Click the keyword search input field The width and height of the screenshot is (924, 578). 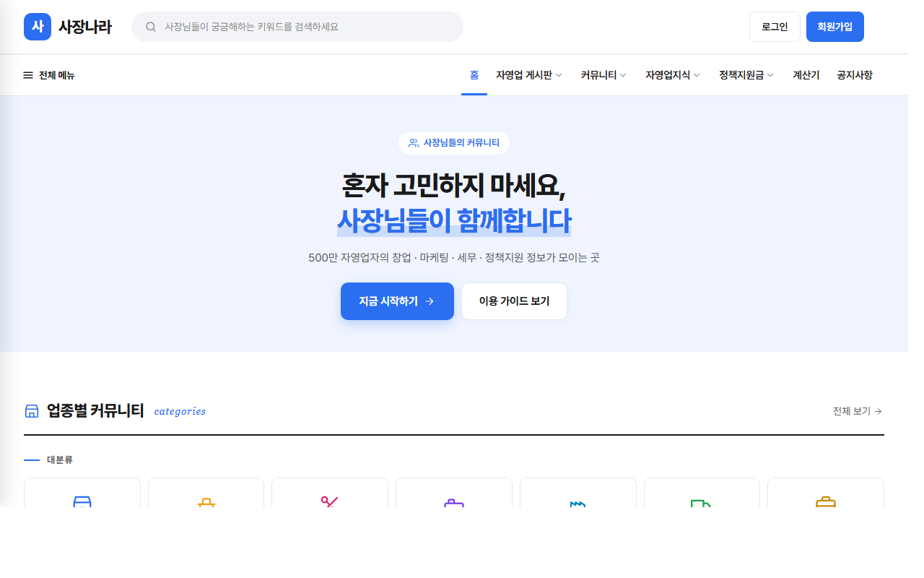(x=297, y=26)
